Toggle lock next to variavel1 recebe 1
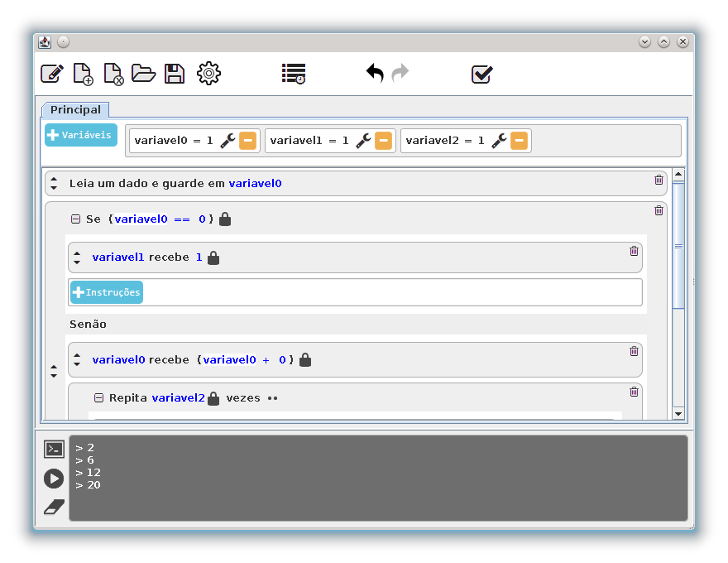 pyautogui.click(x=213, y=257)
